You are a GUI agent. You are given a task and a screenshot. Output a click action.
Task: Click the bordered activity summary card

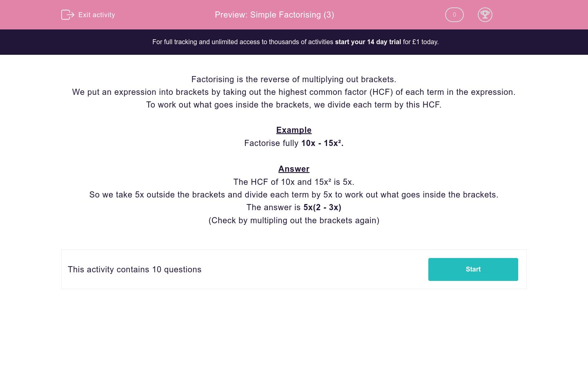pyautogui.click(x=294, y=269)
